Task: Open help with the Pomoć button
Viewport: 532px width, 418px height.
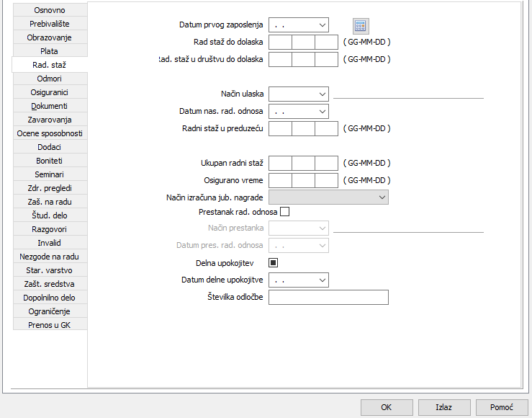Action: coord(502,407)
